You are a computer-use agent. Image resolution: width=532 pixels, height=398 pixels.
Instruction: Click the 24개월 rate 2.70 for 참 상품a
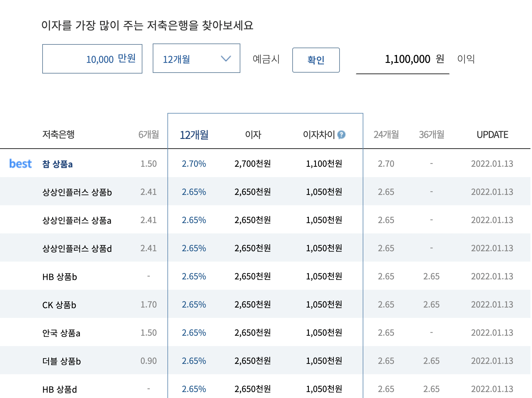coord(386,164)
